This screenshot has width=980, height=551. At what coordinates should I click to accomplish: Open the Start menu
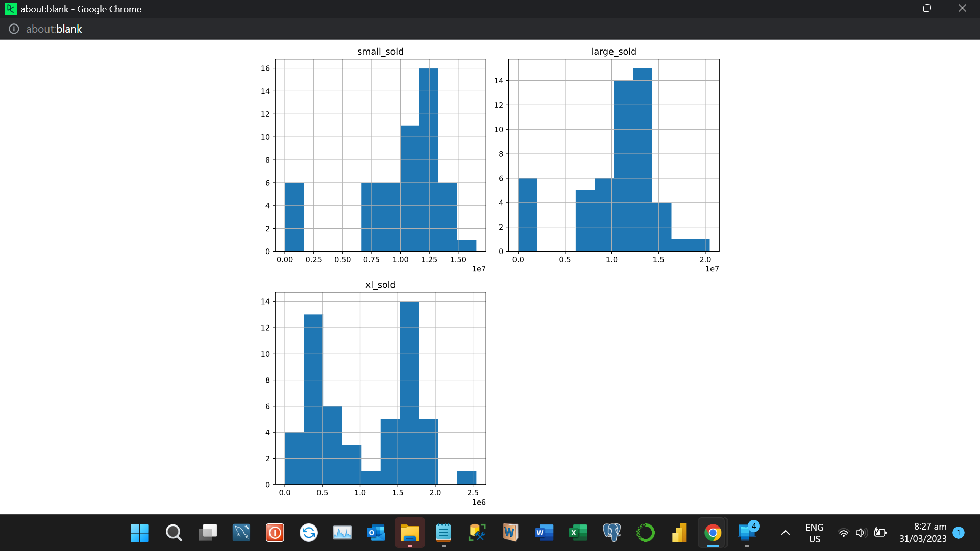pyautogui.click(x=139, y=533)
